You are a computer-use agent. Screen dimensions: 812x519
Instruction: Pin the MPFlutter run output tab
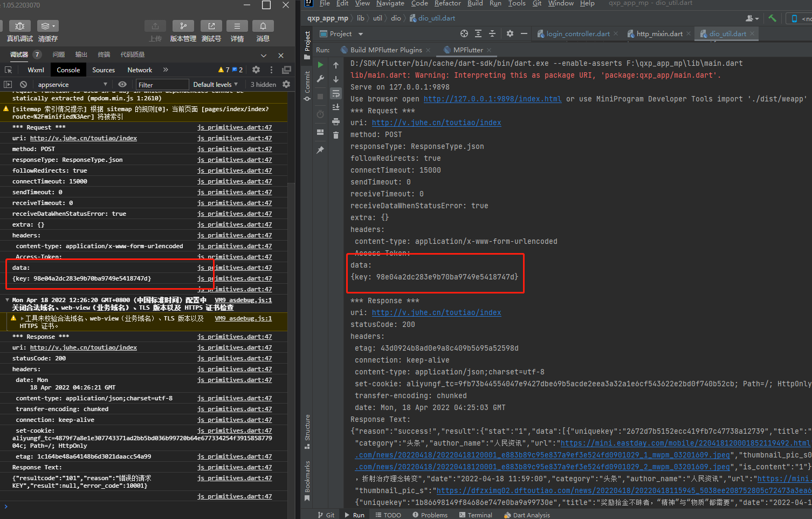pyautogui.click(x=320, y=149)
